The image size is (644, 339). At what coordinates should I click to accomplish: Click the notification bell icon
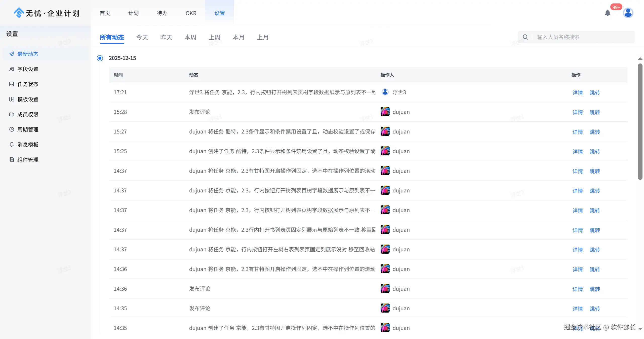click(x=608, y=13)
